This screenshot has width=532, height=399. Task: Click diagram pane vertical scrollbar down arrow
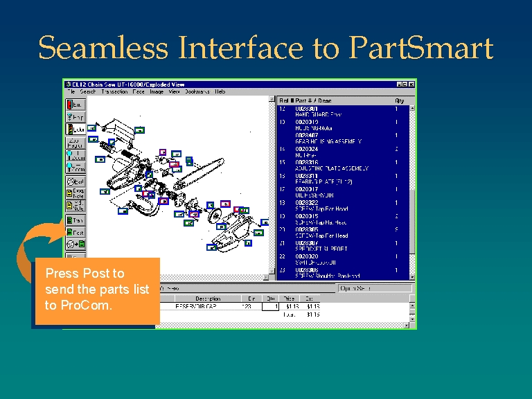(272, 271)
